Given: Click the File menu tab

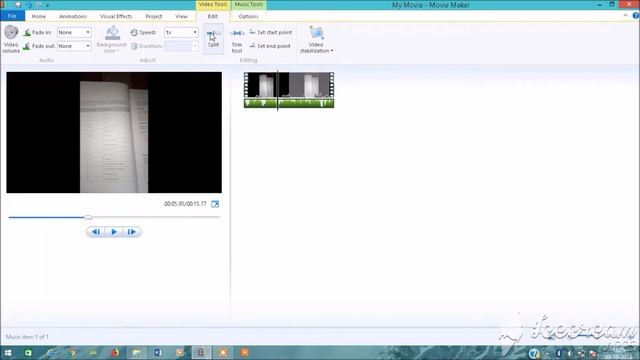Looking at the screenshot, I should tap(12, 16).
